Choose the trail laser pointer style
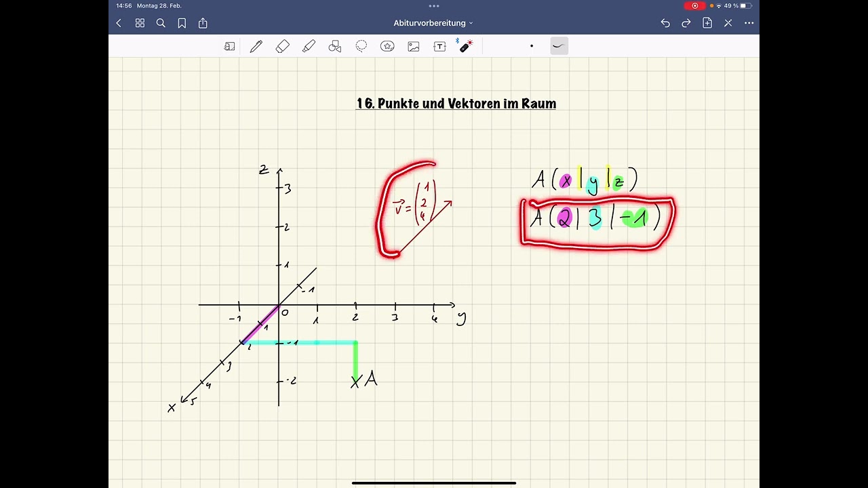Screen dimensions: 868x488 click(559, 46)
